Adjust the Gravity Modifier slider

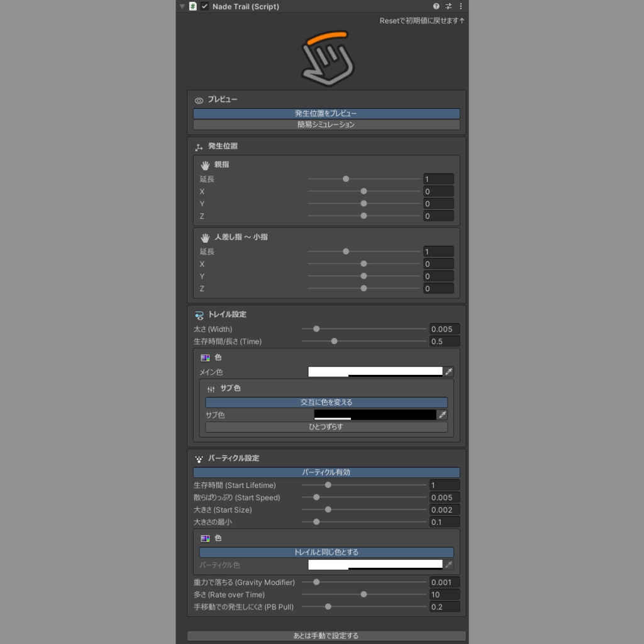pos(364,582)
